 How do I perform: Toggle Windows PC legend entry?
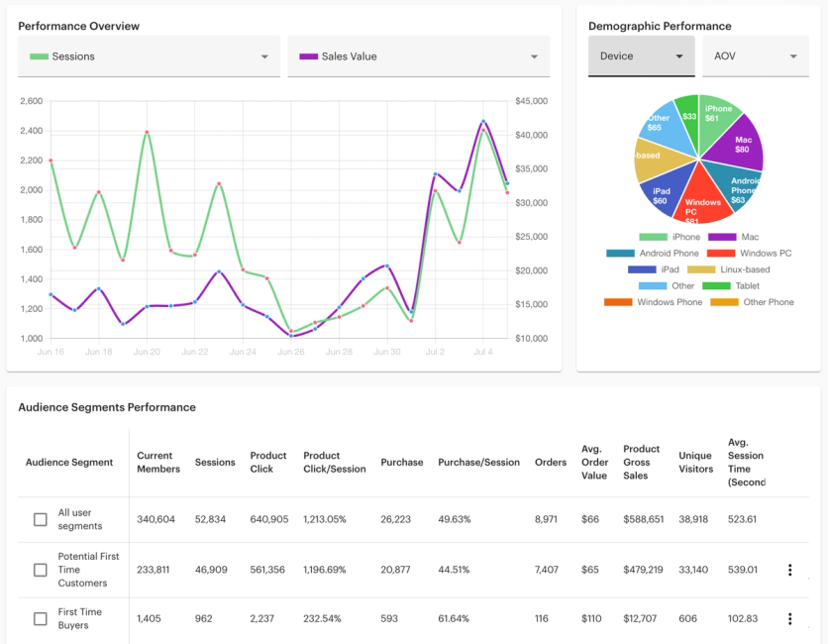[750, 254]
